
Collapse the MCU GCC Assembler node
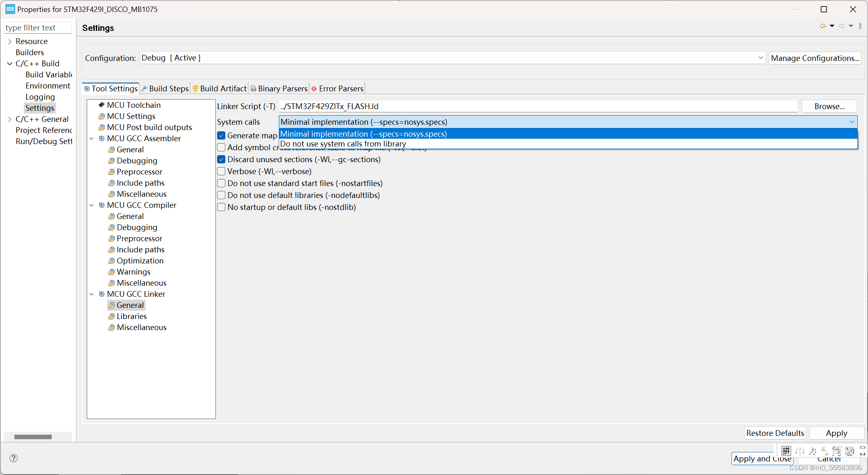(92, 138)
